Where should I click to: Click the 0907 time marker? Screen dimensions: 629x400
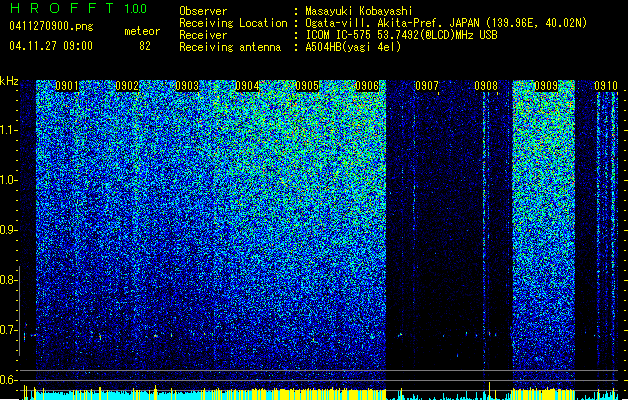[x=426, y=86]
